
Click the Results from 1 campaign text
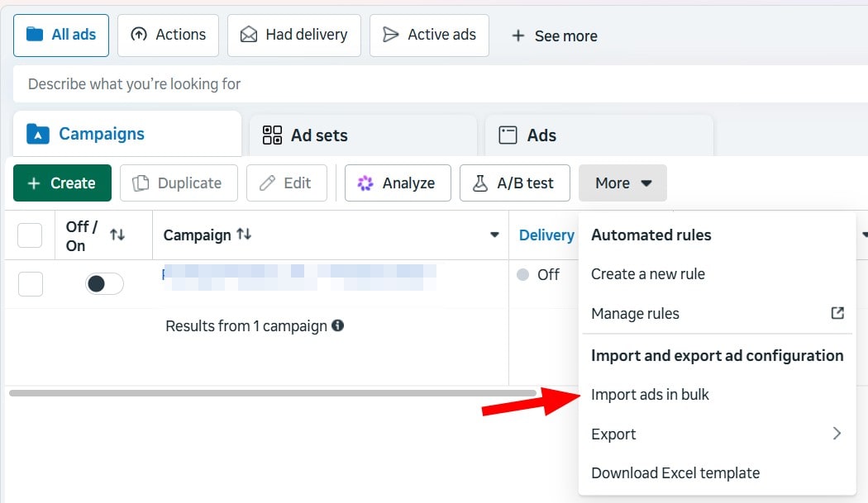[x=246, y=326]
